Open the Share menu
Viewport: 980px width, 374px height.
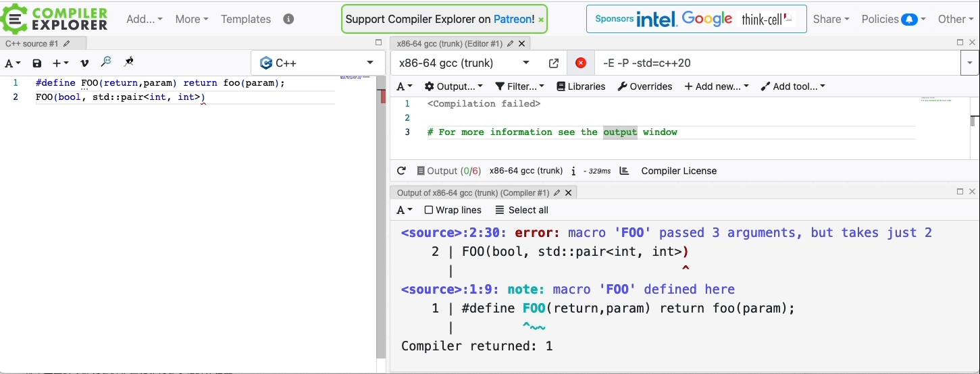[x=831, y=19]
